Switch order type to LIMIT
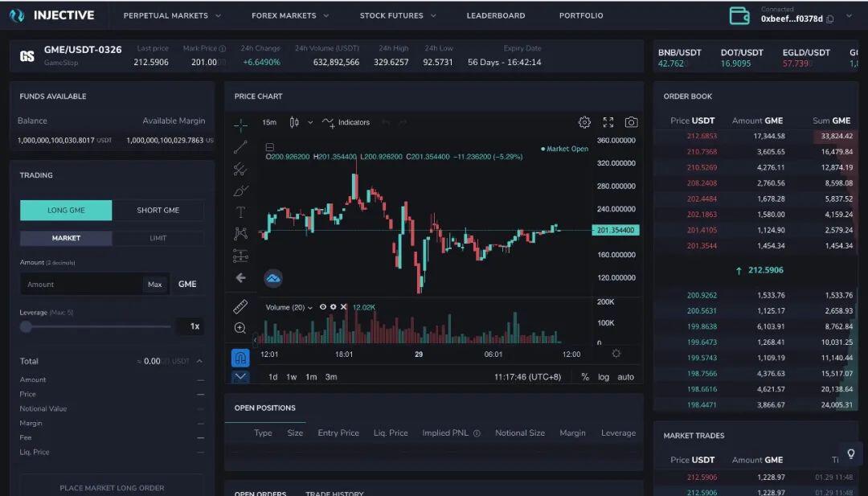 158,238
